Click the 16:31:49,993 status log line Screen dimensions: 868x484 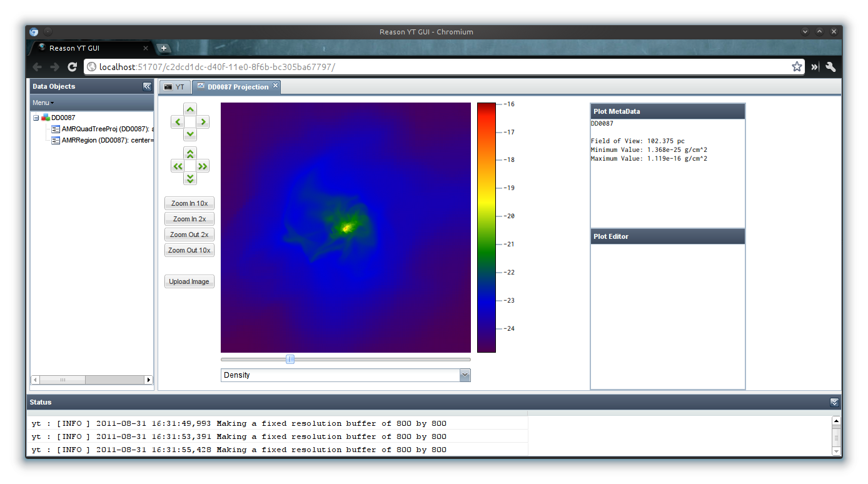(277, 423)
